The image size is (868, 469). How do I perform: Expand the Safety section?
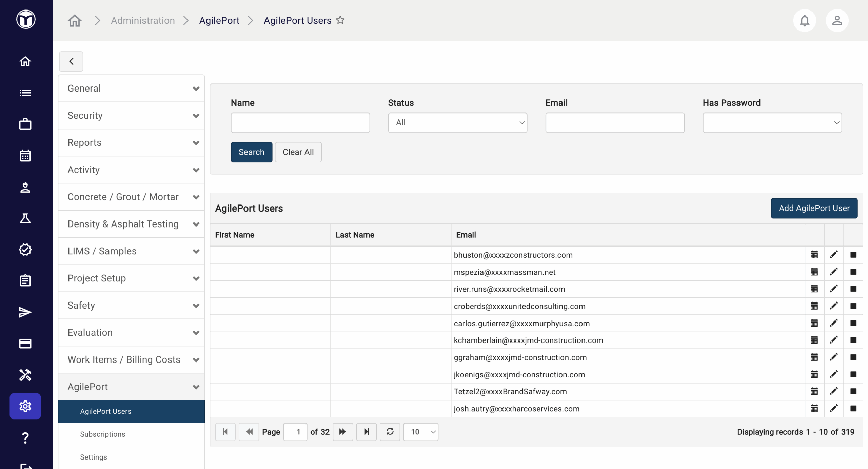click(132, 306)
